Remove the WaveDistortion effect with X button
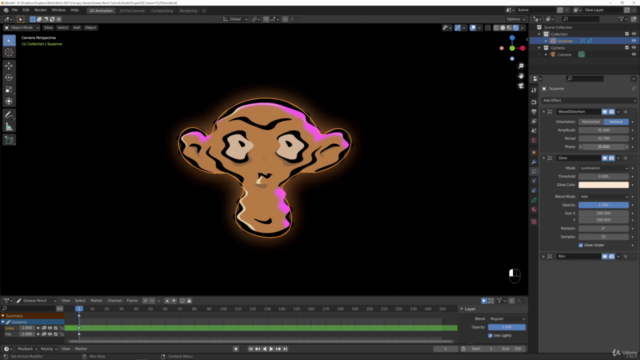Image resolution: width=640 pixels, height=360 pixels. [x=625, y=112]
